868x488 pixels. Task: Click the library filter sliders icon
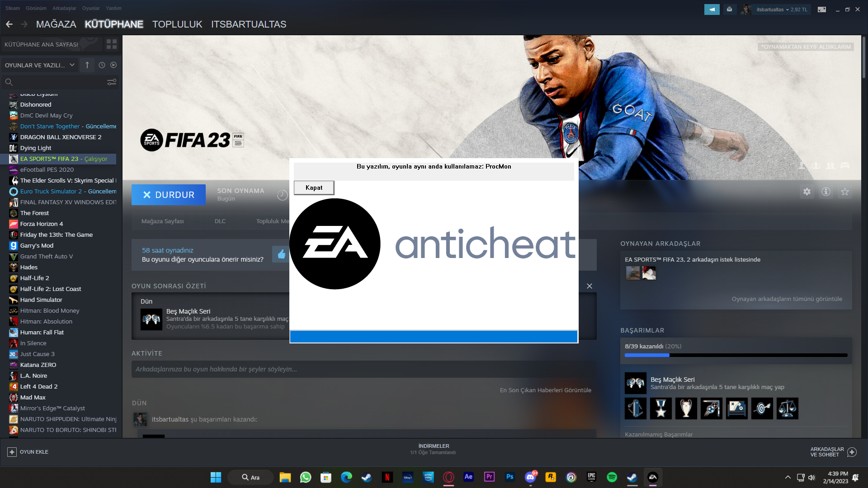click(112, 82)
